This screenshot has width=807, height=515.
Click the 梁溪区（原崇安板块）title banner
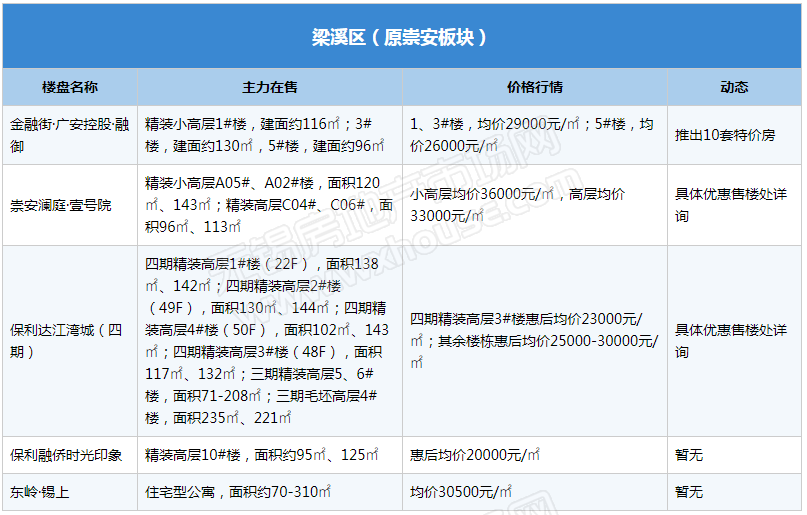click(403, 37)
